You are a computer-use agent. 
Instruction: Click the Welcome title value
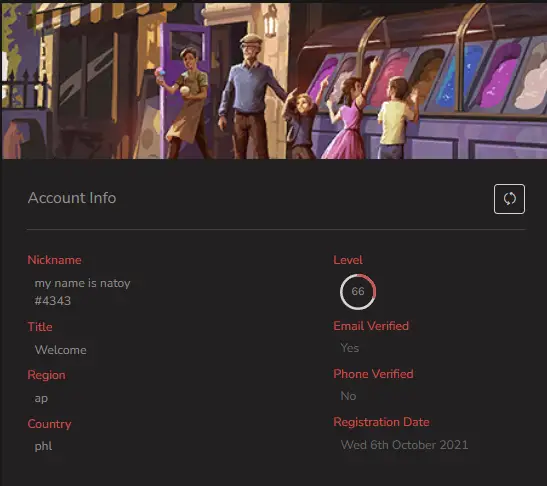tap(61, 350)
